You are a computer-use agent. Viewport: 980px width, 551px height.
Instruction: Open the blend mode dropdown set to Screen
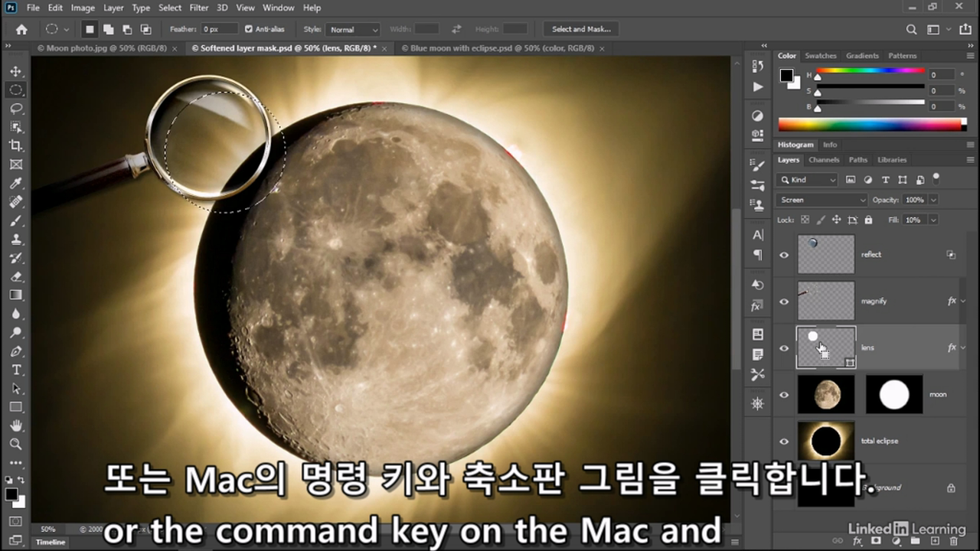coord(822,200)
